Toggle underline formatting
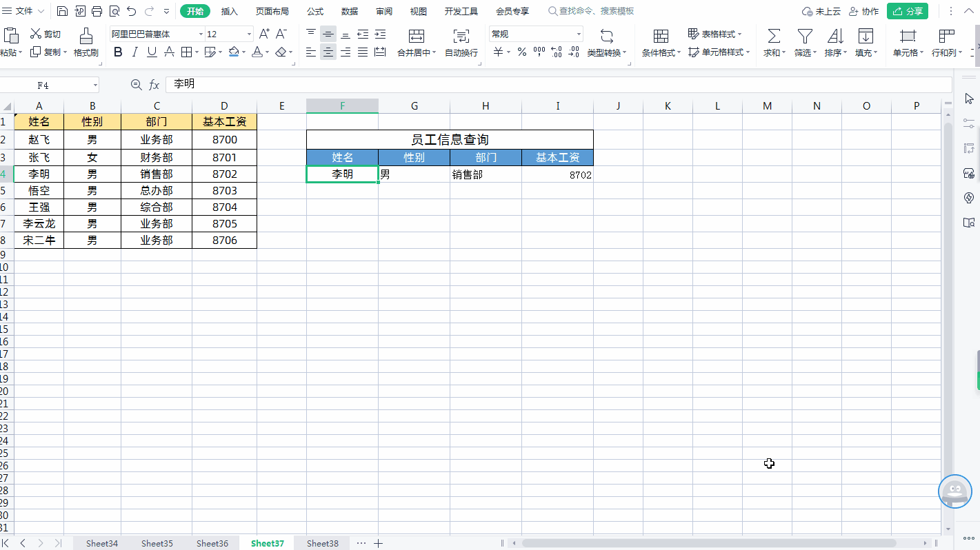The image size is (980, 550). (x=152, y=52)
